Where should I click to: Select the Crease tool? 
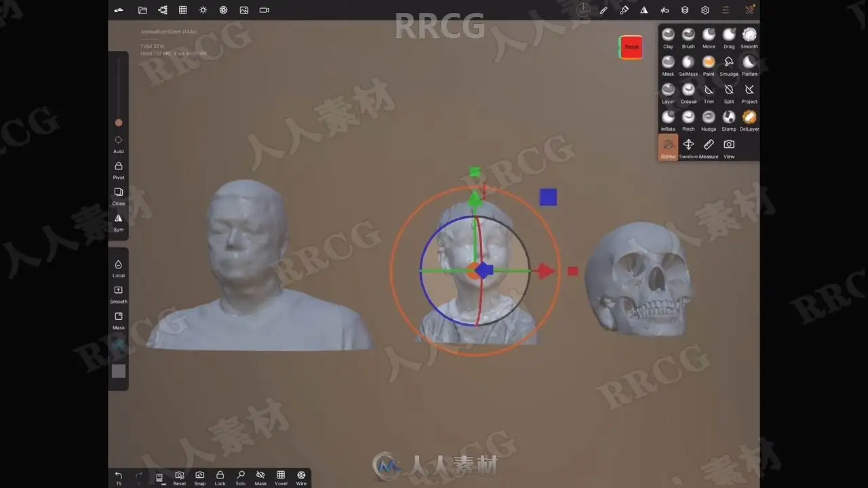point(688,94)
